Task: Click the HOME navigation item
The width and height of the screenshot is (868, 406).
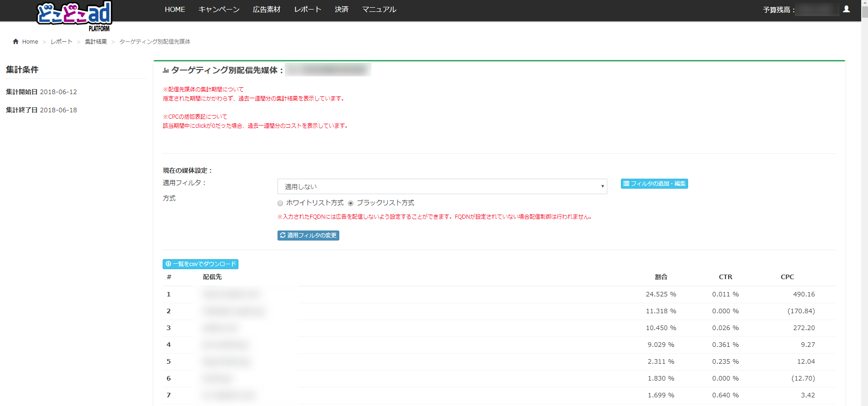Action: [x=175, y=10]
